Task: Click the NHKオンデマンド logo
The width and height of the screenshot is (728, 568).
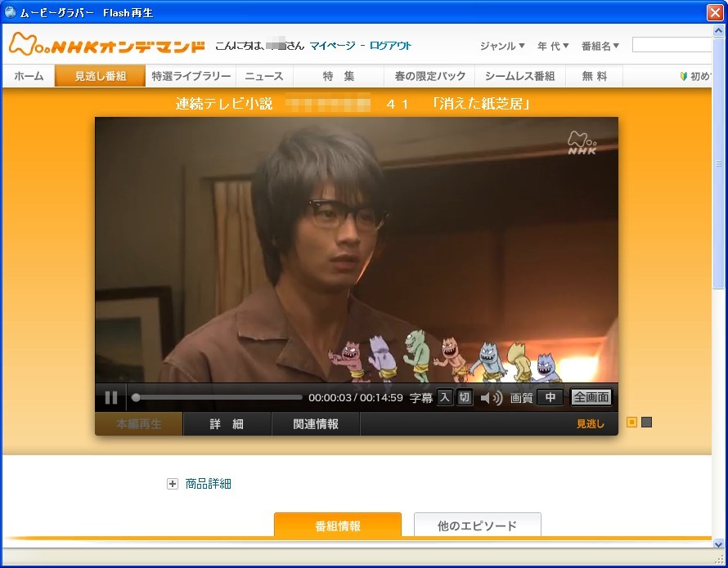Action: (x=107, y=44)
